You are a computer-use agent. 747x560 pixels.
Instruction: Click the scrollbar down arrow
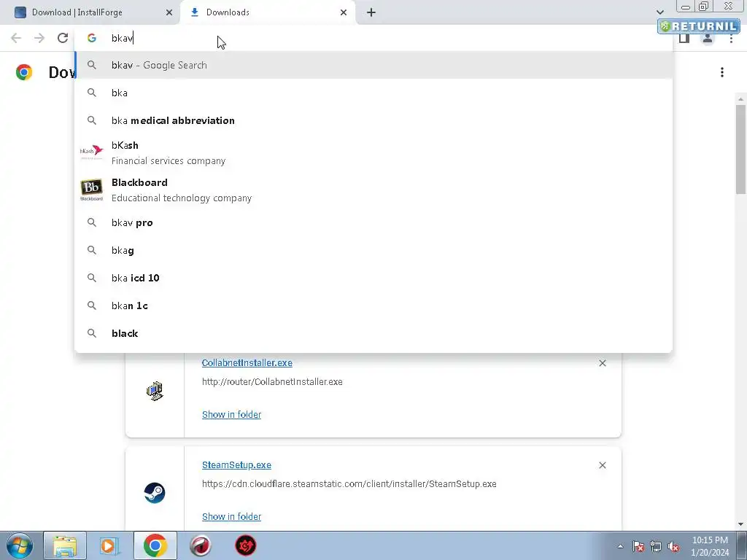(x=740, y=524)
